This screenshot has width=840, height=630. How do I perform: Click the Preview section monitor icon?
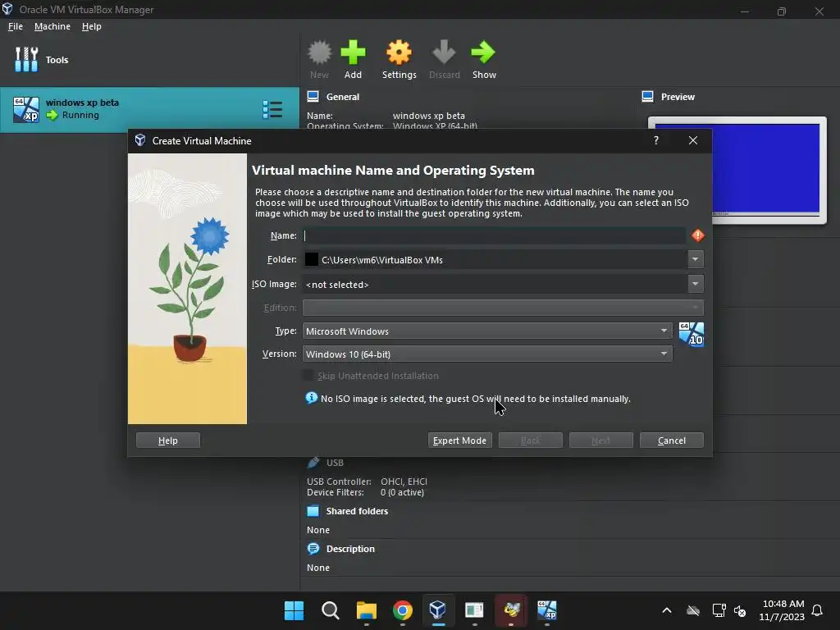[x=647, y=97]
